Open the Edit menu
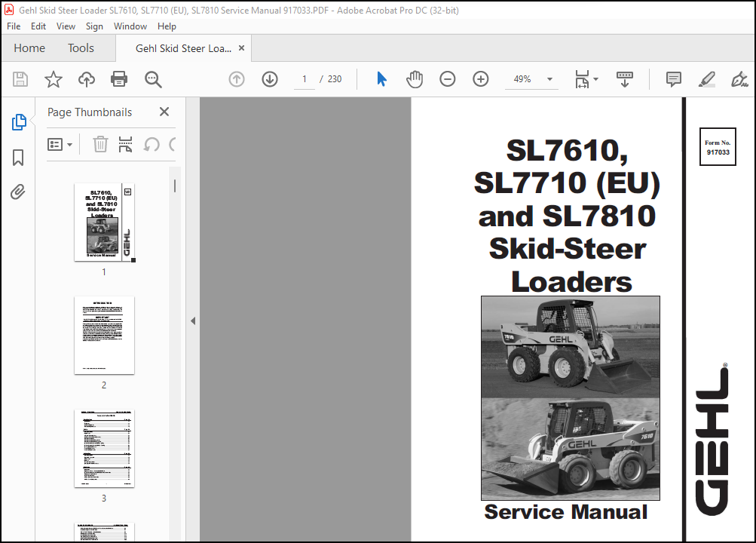Screen dimensions: 756x543 pos(38,26)
